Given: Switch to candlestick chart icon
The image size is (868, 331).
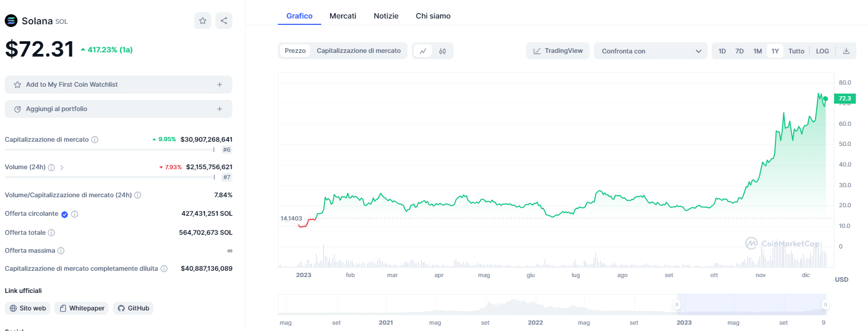Looking at the screenshot, I should [x=442, y=51].
